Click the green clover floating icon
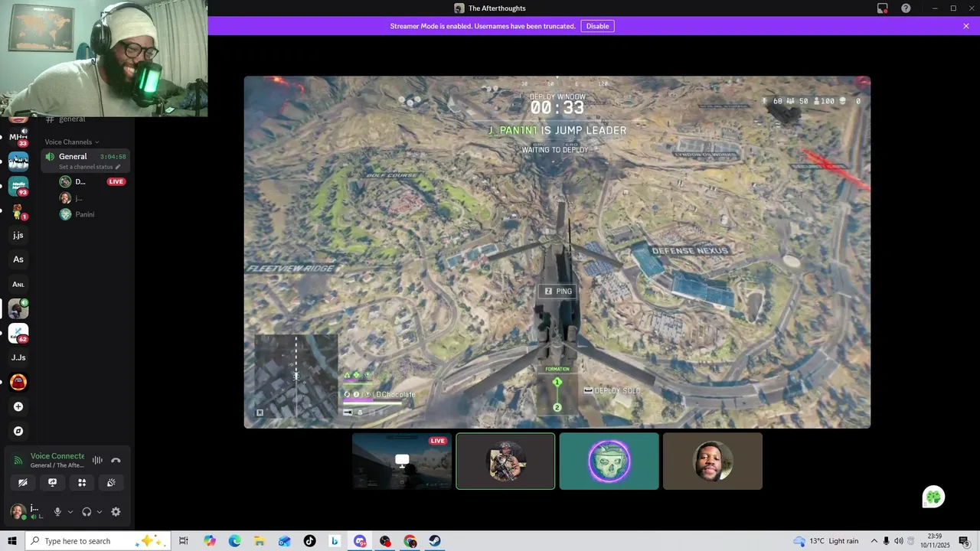This screenshot has height=551, width=980. (933, 497)
